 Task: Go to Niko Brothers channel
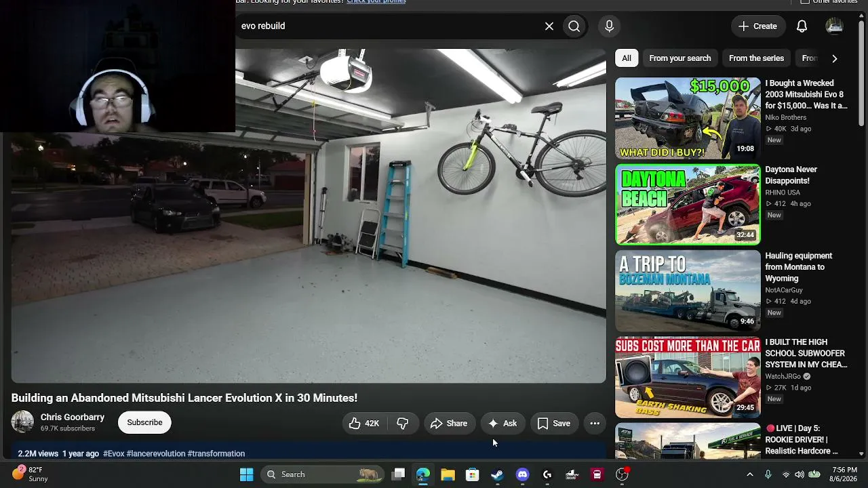point(786,117)
